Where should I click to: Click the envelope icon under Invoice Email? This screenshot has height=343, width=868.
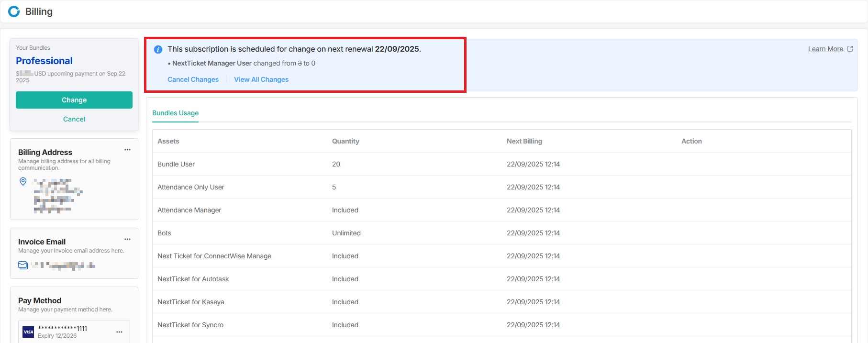[x=23, y=265]
